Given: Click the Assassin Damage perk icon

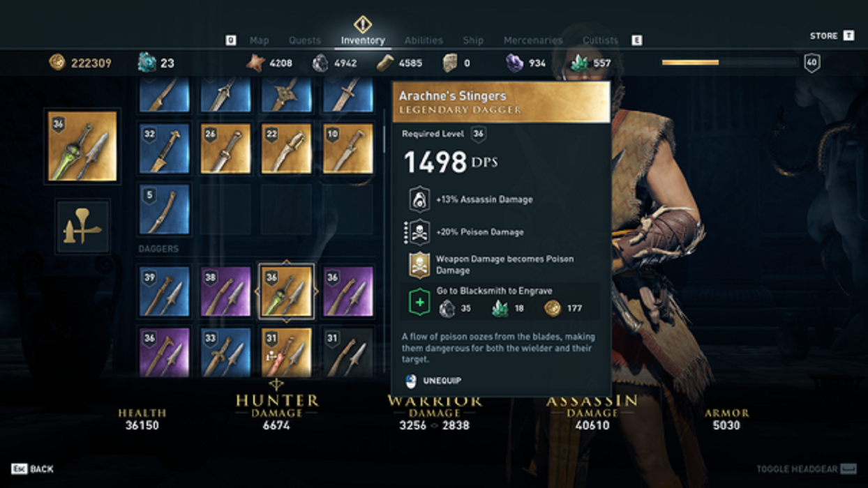Looking at the screenshot, I should click(419, 199).
